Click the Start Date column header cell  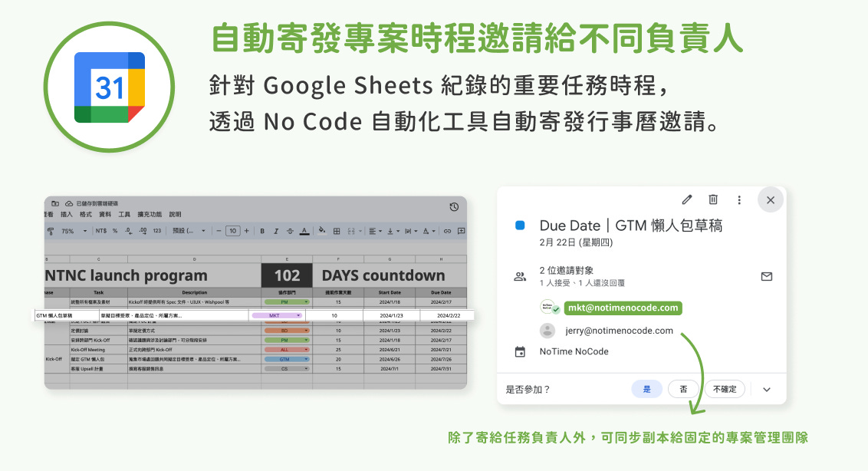tap(390, 292)
